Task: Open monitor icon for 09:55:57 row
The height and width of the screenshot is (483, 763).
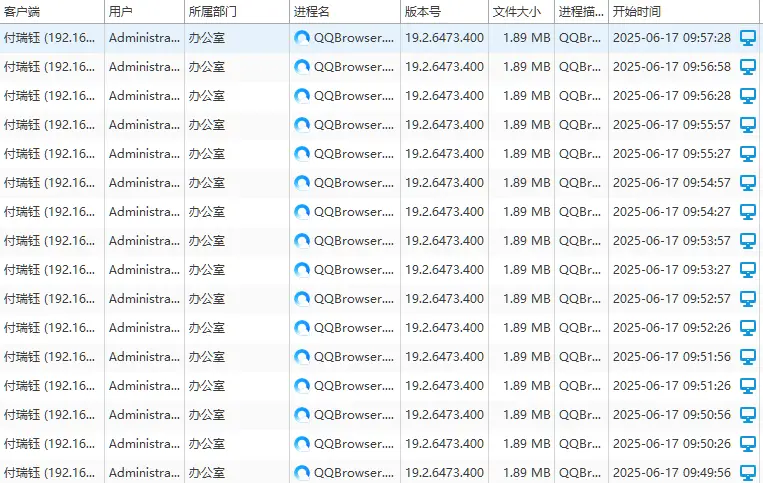Action: click(x=747, y=125)
